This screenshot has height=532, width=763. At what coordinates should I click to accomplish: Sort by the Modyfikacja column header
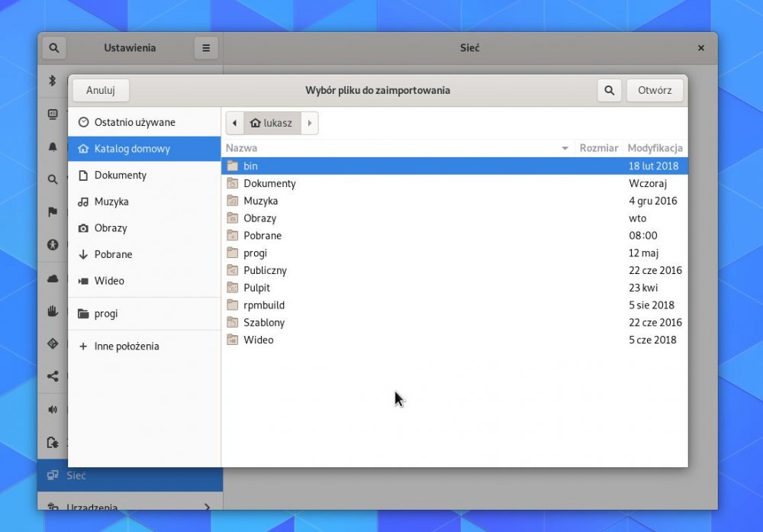coord(655,148)
